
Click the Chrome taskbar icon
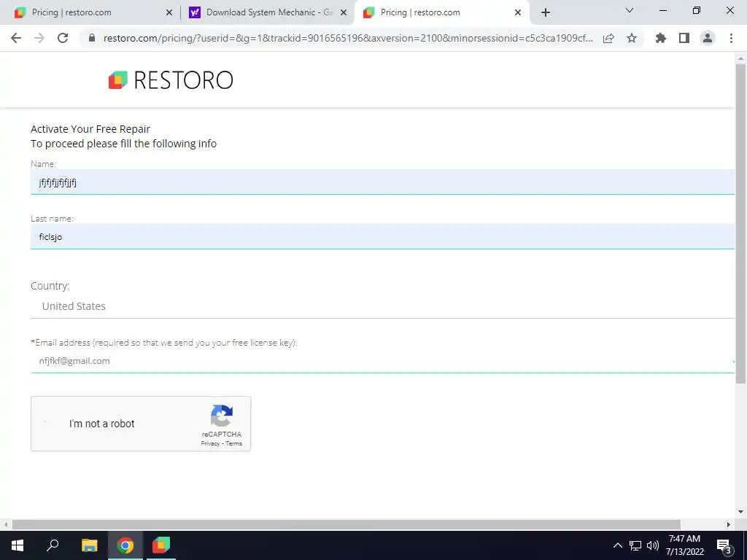[125, 545]
